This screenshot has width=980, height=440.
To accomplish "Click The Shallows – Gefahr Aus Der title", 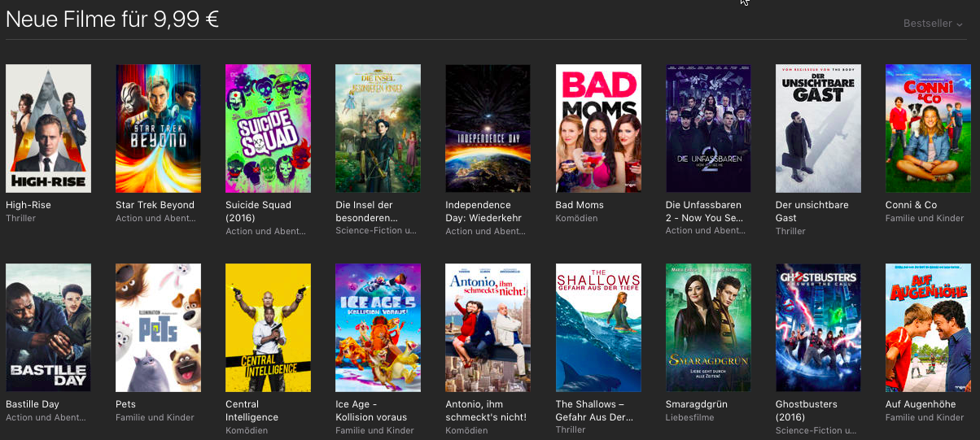I will click(596, 411).
